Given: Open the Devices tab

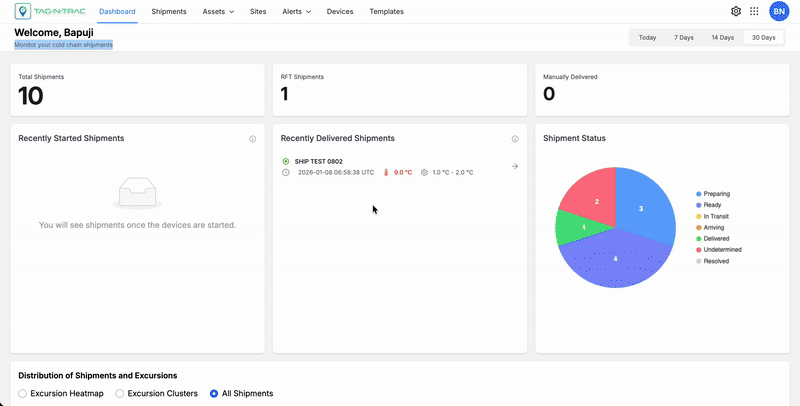Looking at the screenshot, I should coord(340,11).
